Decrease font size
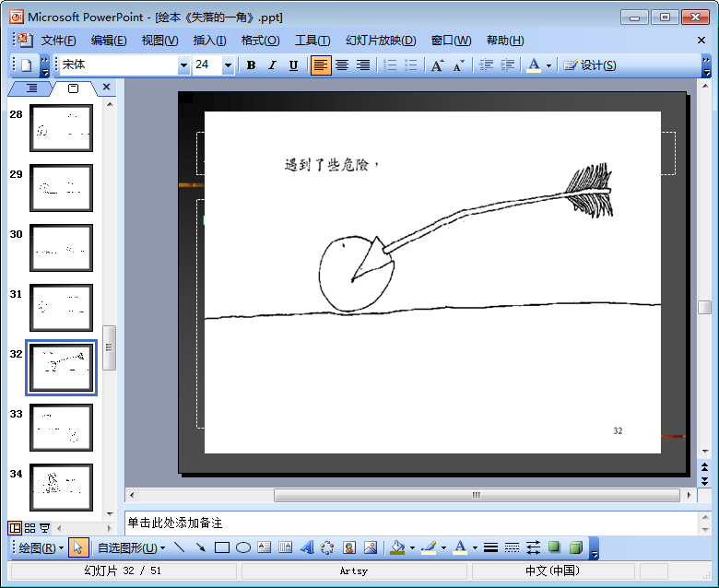Screen dimensions: 719x588 coord(458,65)
